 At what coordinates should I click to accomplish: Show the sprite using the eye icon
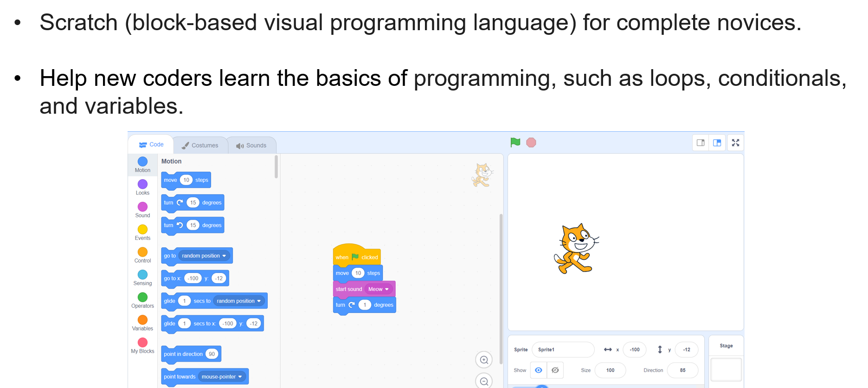coord(539,370)
